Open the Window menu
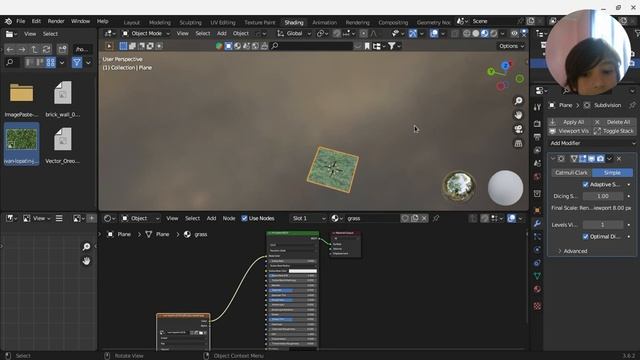The image size is (640, 360). (x=80, y=21)
